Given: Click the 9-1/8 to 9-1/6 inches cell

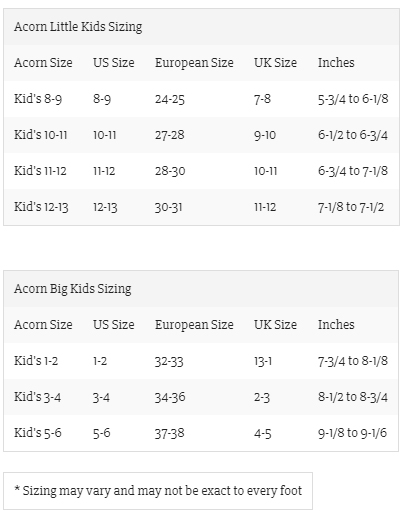Looking at the screenshot, I should (x=352, y=433).
